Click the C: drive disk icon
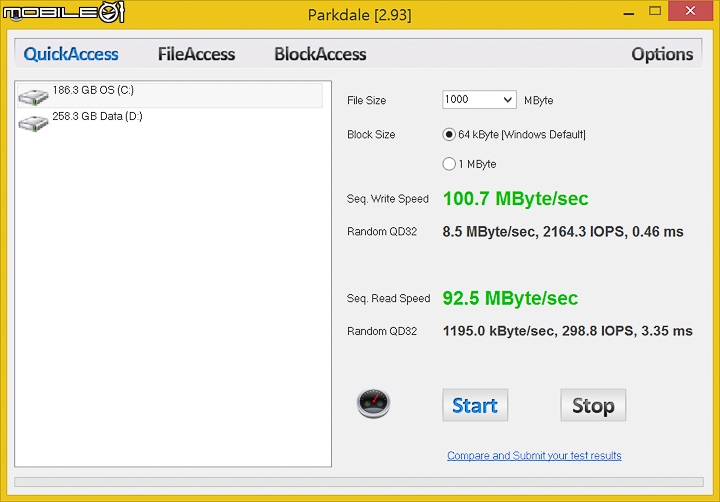This screenshot has height=502, width=720. [33, 96]
